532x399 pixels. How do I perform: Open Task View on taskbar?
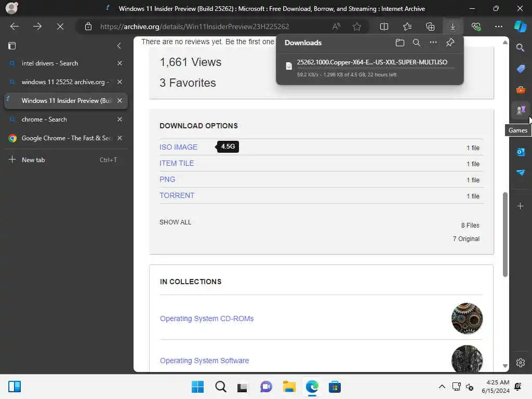(x=242, y=387)
